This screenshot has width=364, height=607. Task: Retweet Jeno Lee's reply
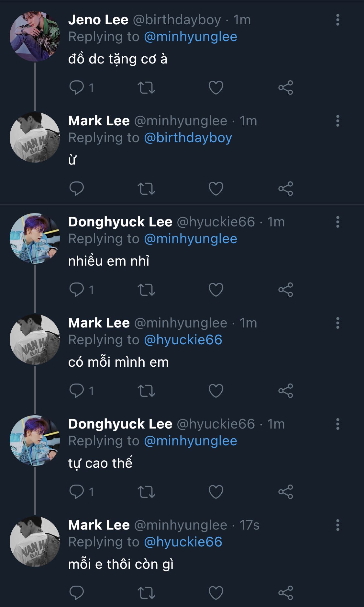[146, 87]
